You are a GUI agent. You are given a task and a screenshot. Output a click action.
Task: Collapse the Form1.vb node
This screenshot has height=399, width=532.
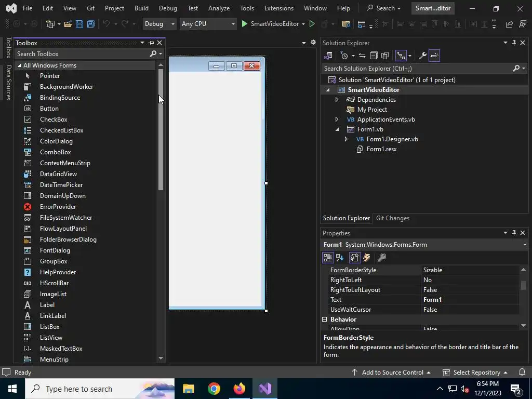(x=337, y=129)
